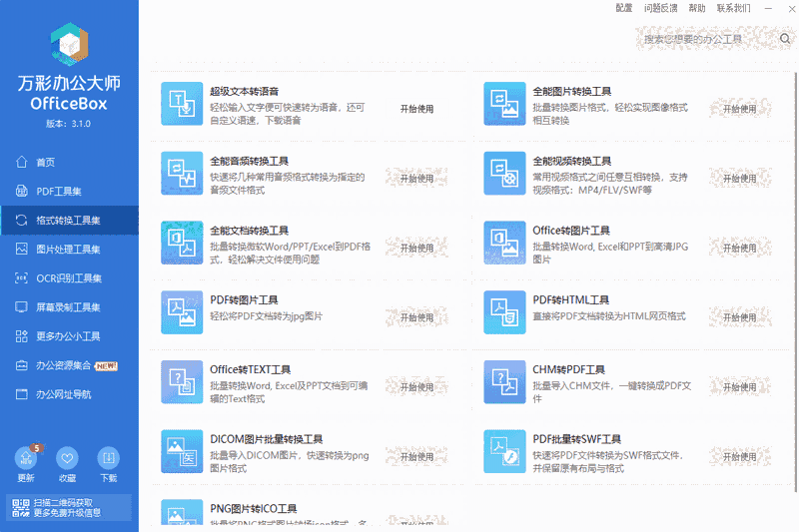Switch to PDF工具集 section

69,191
